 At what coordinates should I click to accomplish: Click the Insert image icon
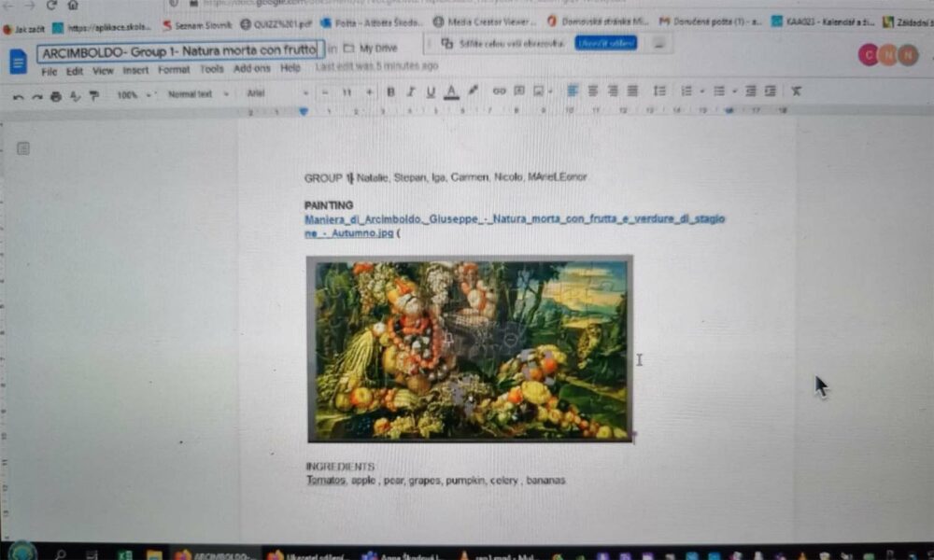click(x=539, y=91)
